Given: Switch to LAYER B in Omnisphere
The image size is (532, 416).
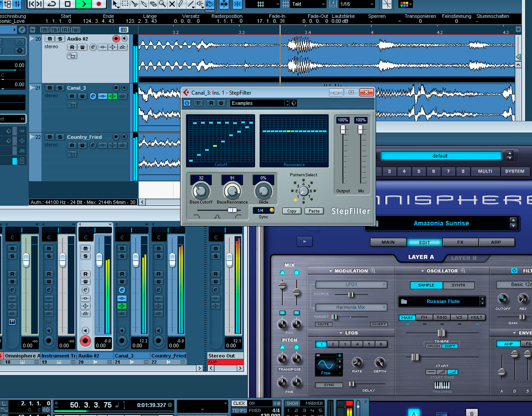Looking at the screenshot, I should [x=464, y=258].
